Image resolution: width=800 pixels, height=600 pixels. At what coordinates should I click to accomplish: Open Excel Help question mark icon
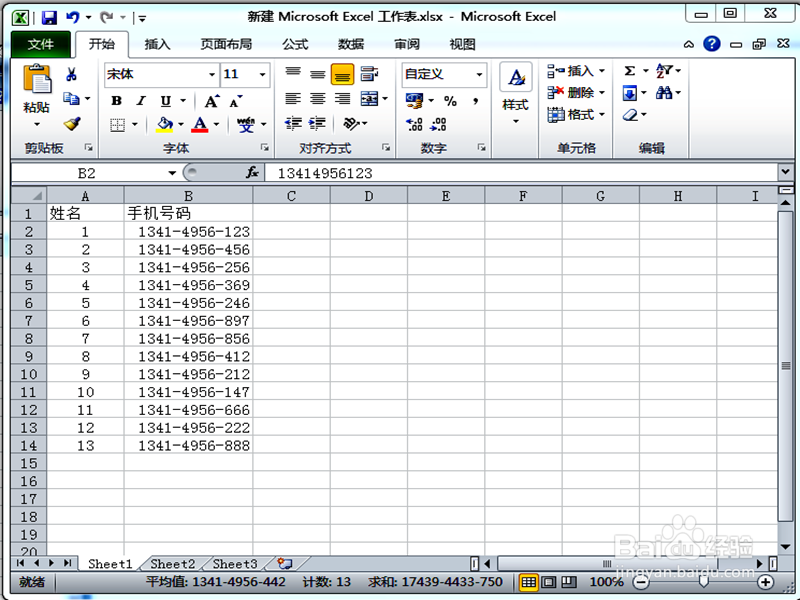711,44
